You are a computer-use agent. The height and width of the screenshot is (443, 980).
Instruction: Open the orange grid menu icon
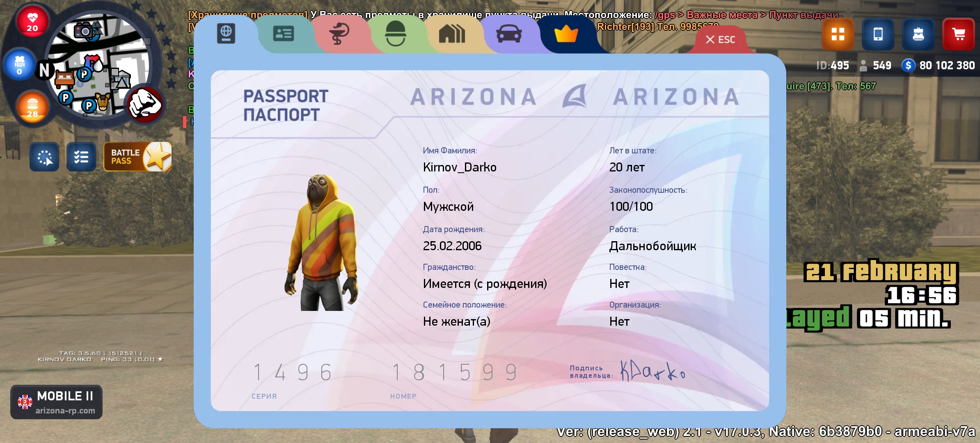838,34
